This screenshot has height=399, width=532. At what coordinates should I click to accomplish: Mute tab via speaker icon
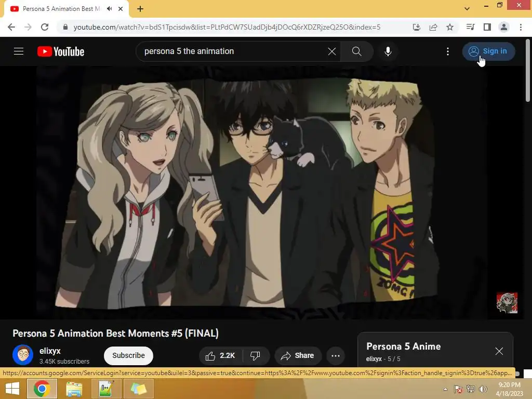tap(109, 9)
